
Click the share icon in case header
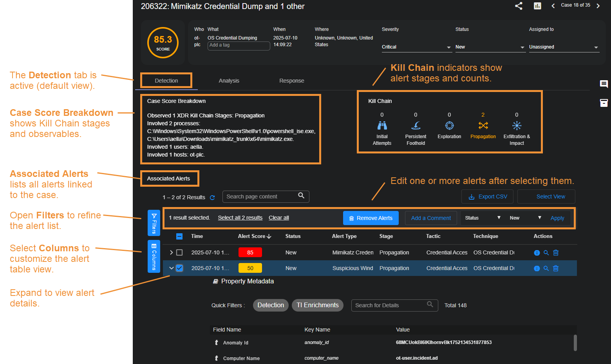pos(519,6)
